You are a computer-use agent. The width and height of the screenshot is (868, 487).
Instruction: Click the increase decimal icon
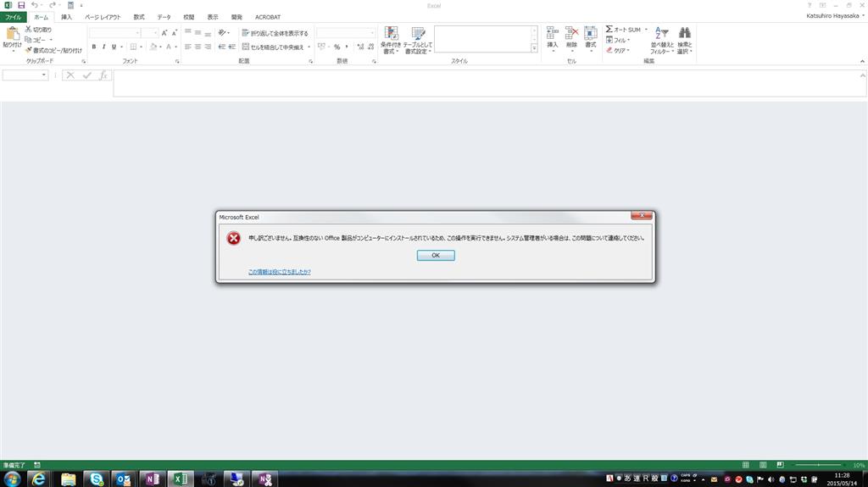(x=361, y=47)
